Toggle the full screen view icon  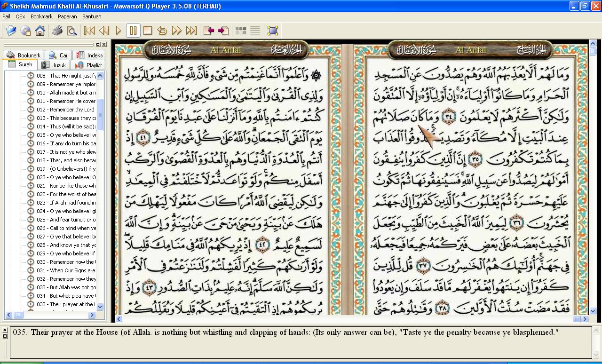coord(272,31)
